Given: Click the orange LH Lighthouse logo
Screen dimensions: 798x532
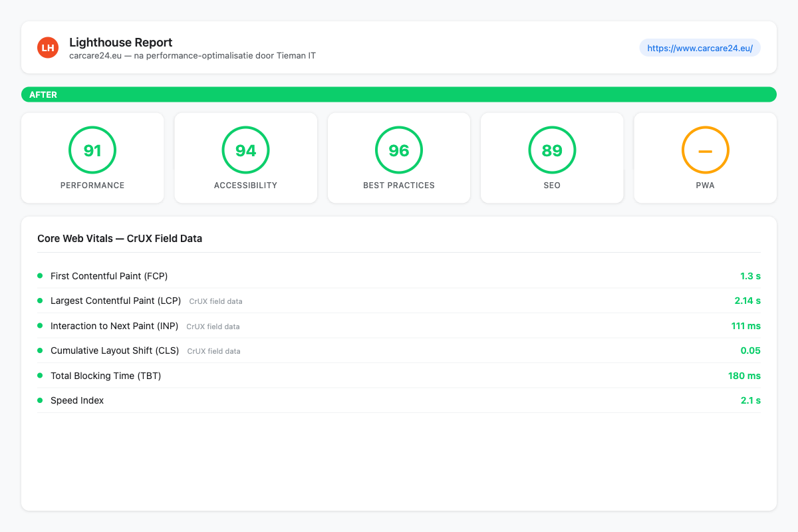Looking at the screenshot, I should (48, 47).
